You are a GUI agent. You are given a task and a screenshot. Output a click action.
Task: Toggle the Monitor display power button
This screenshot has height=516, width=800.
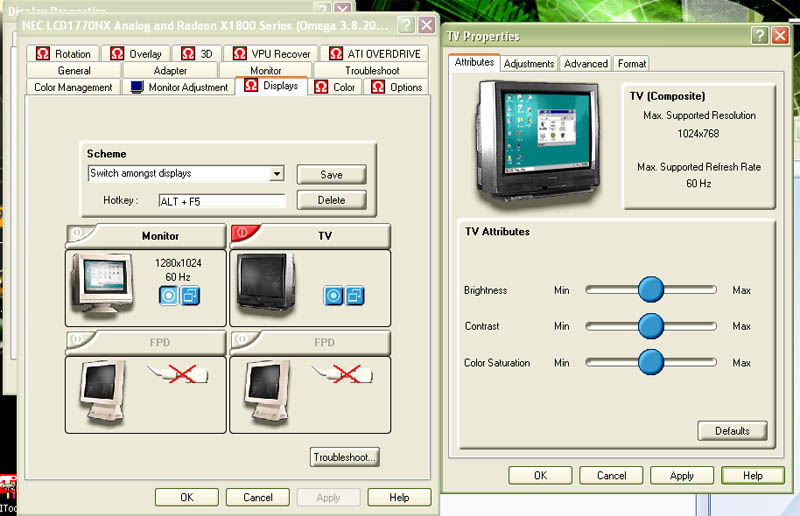tap(79, 233)
